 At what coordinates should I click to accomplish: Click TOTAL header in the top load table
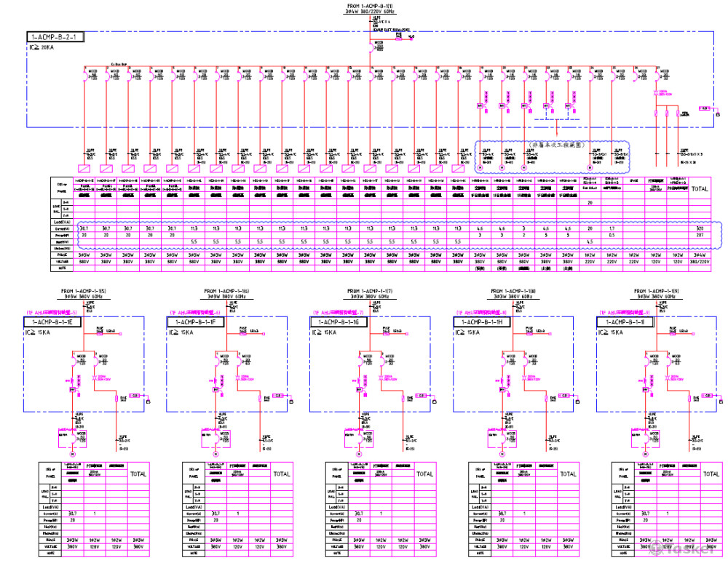tap(700, 188)
